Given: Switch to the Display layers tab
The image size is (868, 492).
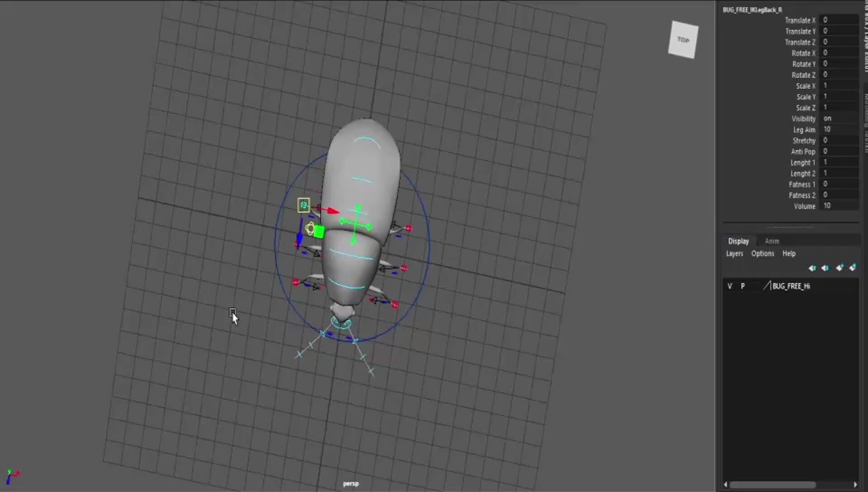Looking at the screenshot, I should [738, 241].
